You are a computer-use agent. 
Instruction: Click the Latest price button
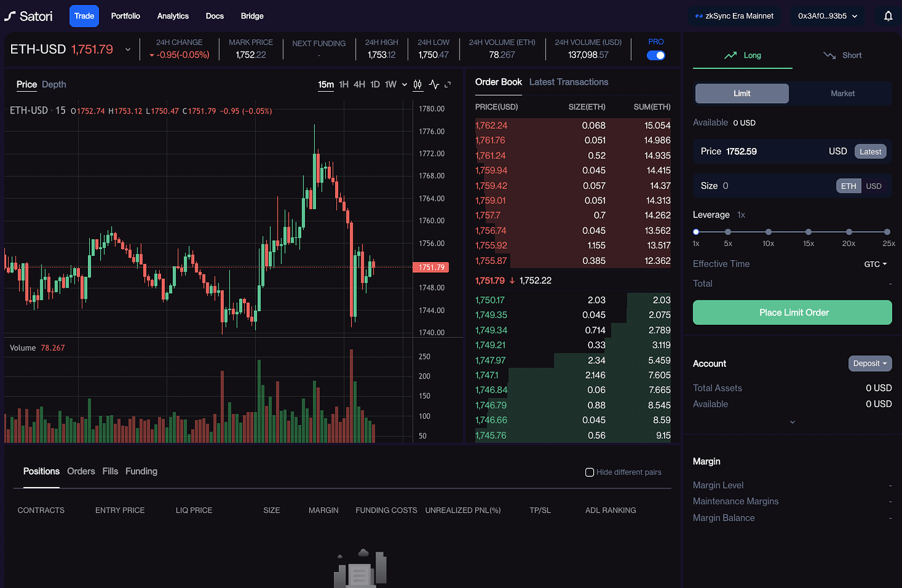coord(870,152)
